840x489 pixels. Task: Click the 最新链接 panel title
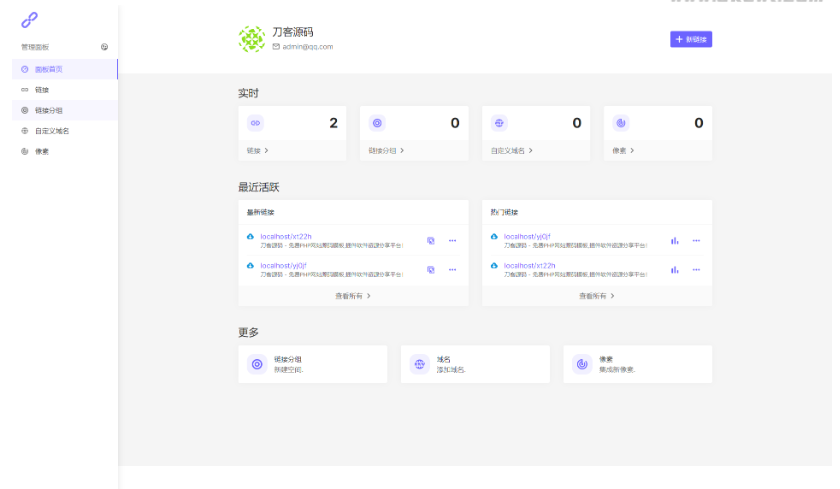tap(260, 212)
